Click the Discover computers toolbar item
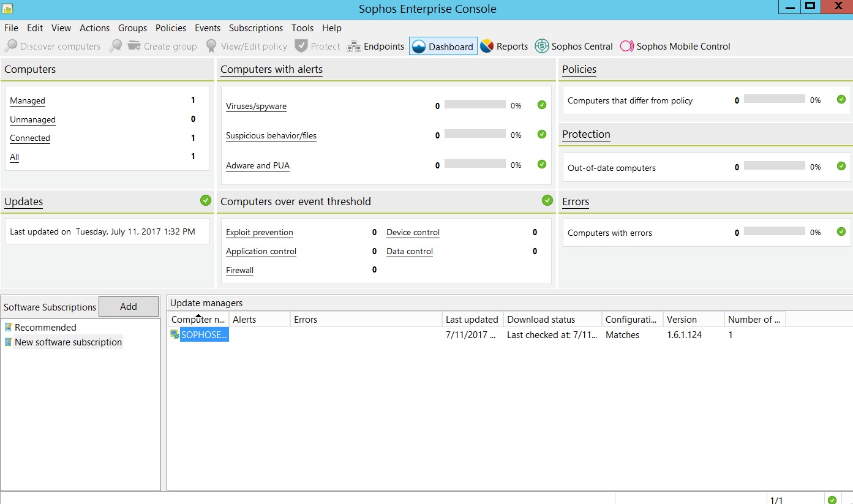Image resolution: width=853 pixels, height=504 pixels. (x=52, y=47)
